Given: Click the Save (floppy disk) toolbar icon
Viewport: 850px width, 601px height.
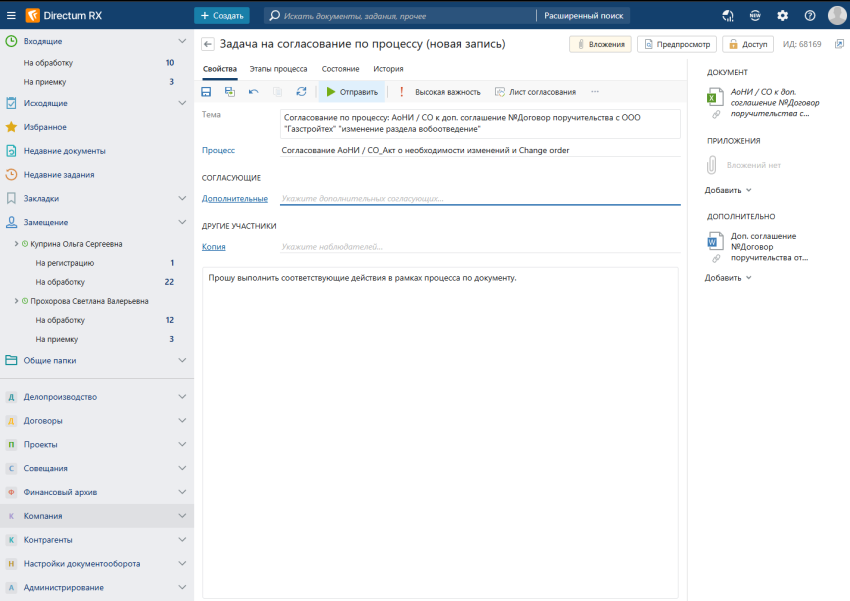Looking at the screenshot, I should (206, 92).
